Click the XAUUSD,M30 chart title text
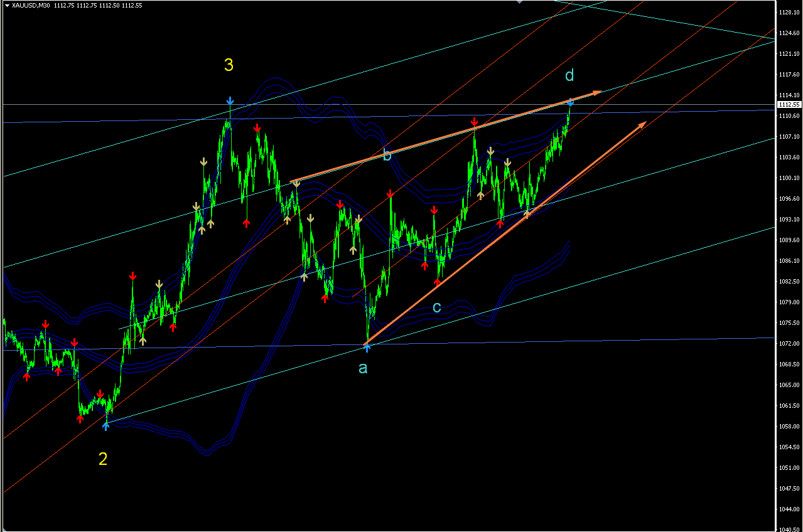The width and height of the screenshot is (803, 532). pos(30,4)
